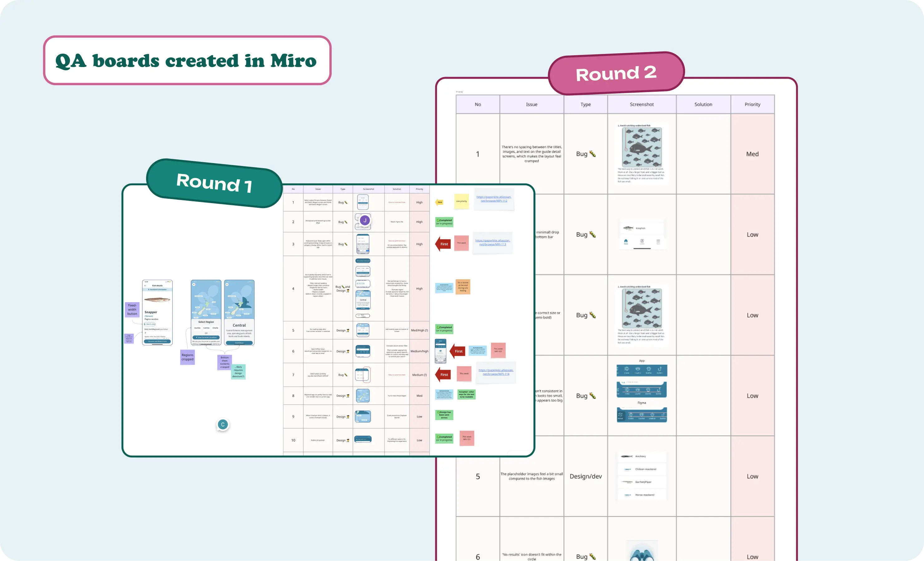The height and width of the screenshot is (561, 924).
Task: Click 'Low' priority in Round 2 row 5
Action: 752,476
